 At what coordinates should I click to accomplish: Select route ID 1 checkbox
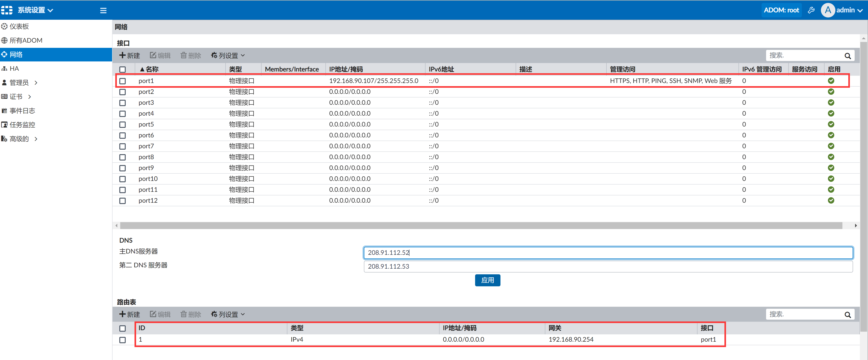pos(123,340)
